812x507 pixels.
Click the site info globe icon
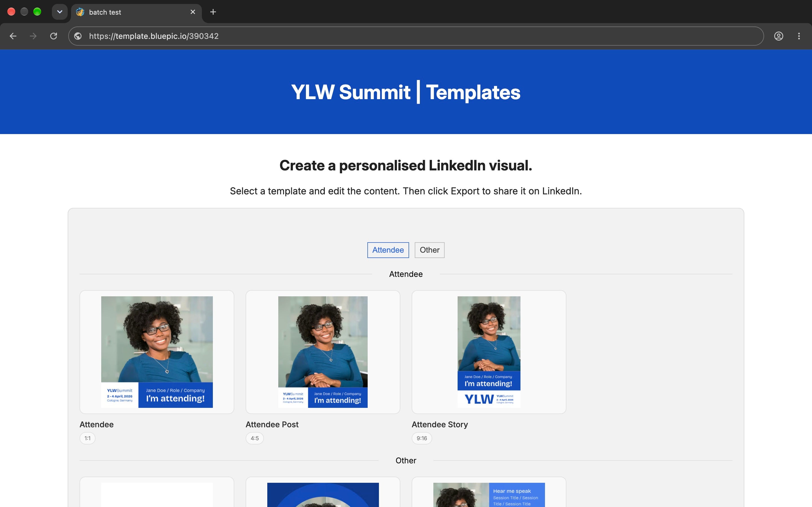pyautogui.click(x=78, y=36)
